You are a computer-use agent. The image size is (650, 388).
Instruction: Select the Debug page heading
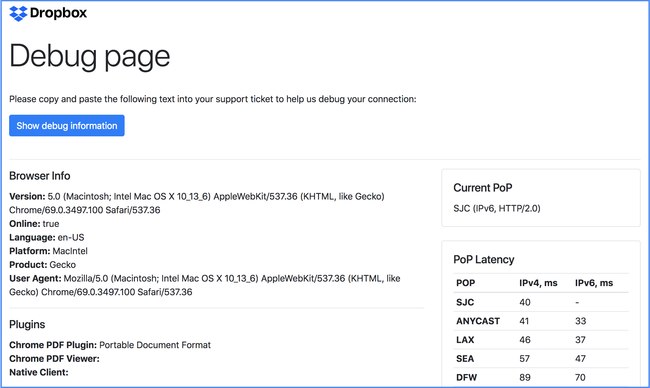point(90,56)
